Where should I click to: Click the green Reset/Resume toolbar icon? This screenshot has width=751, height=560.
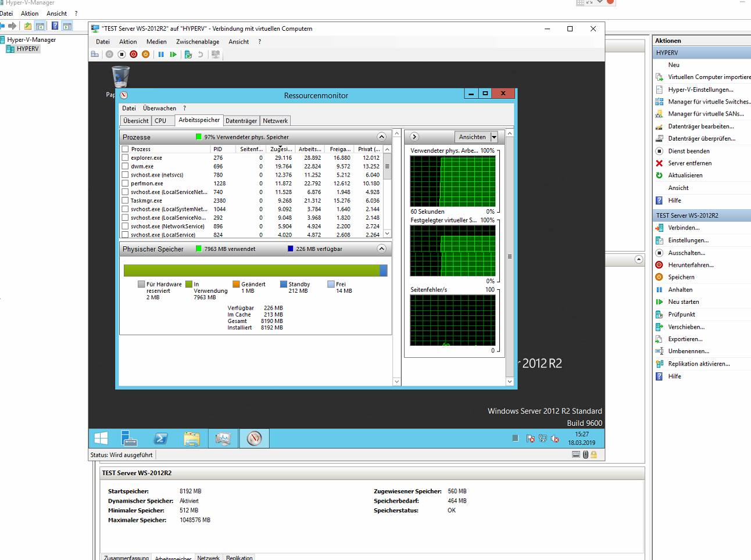pos(173,55)
